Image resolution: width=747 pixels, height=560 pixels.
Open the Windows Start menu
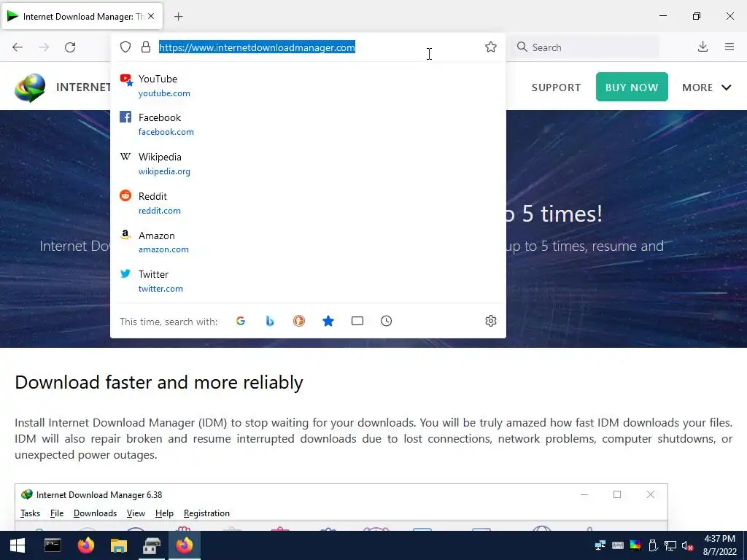click(x=18, y=545)
